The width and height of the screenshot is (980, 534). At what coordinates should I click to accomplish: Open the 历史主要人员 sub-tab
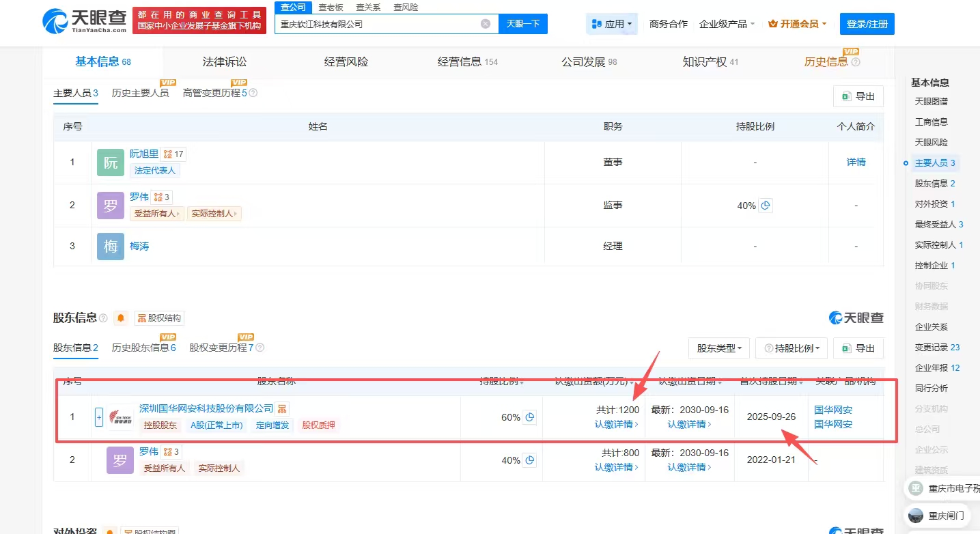click(x=140, y=93)
